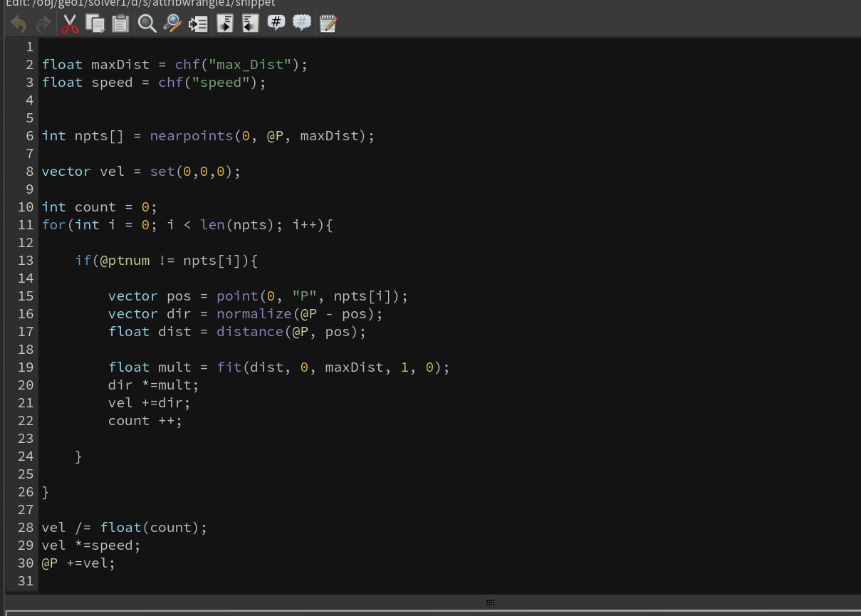
Task: Click 'float maxDist = chf("max_Dist");' line
Action: click(x=174, y=65)
